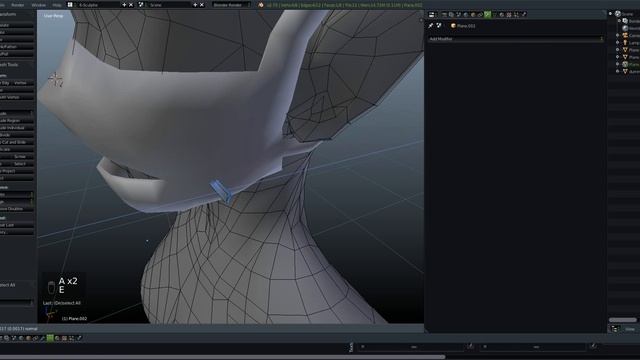Click Loop Cut and Slide button
Image resolution: width=640 pixels, height=360 pixels.
tap(16, 142)
